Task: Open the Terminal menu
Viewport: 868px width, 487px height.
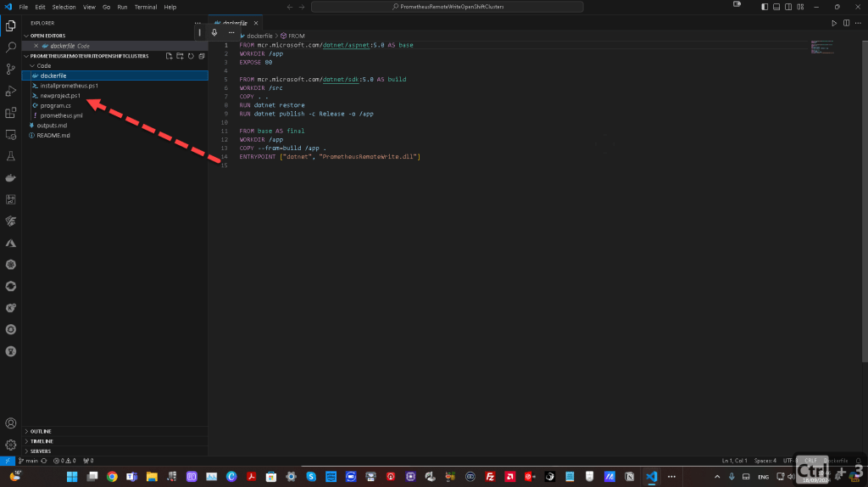Action: point(146,7)
